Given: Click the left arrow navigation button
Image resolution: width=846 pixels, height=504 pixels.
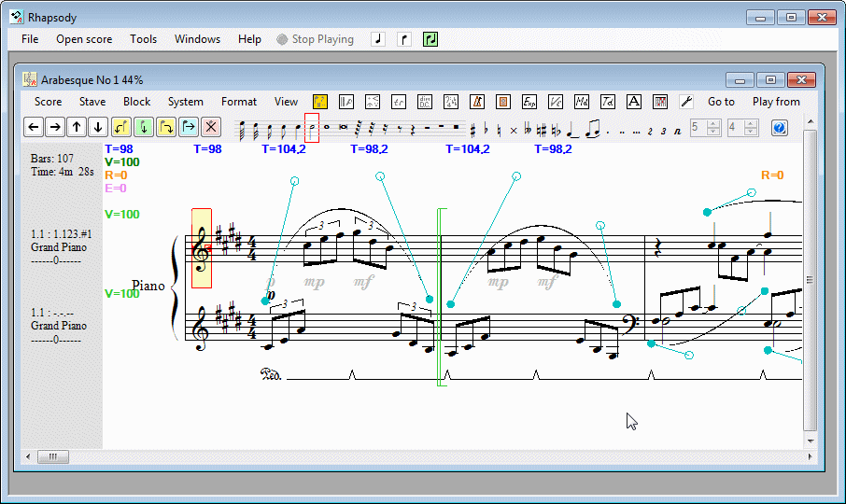Looking at the screenshot, I should (33, 128).
